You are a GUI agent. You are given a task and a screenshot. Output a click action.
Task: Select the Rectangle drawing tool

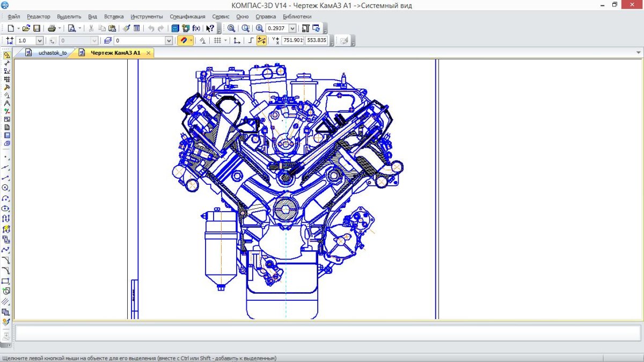coord(6,281)
